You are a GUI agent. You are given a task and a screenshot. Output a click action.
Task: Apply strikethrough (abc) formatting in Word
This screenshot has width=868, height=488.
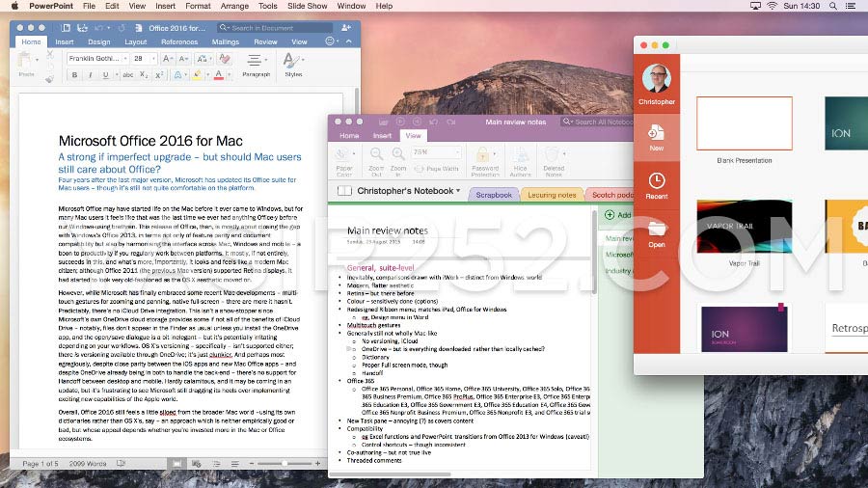click(x=128, y=75)
